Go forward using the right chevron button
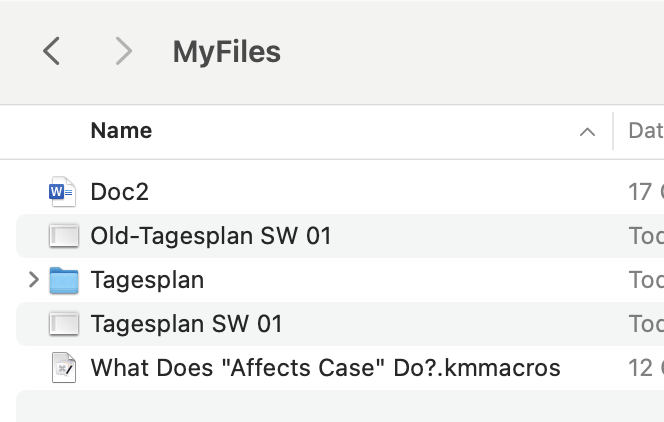Image resolution: width=664 pixels, height=422 pixels. coord(123,51)
